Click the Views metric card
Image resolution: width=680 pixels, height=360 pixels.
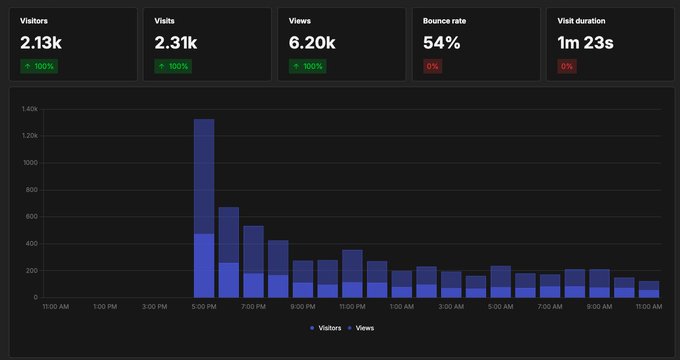(x=342, y=44)
